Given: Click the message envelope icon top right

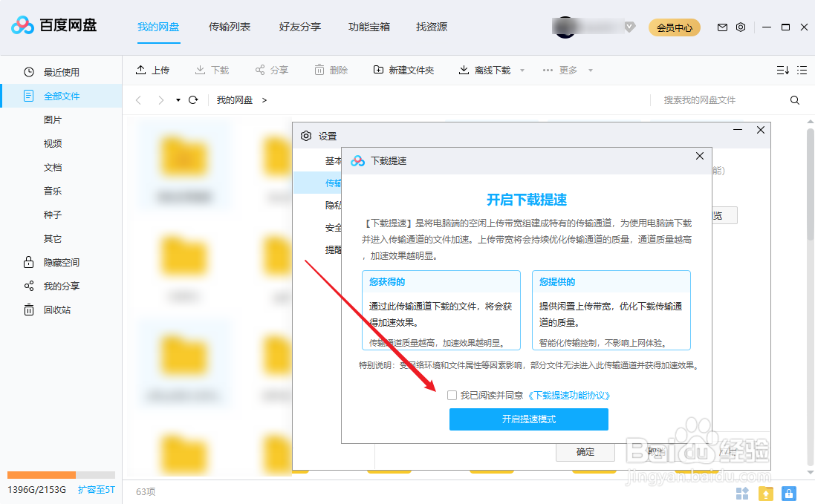Looking at the screenshot, I should 721,27.
